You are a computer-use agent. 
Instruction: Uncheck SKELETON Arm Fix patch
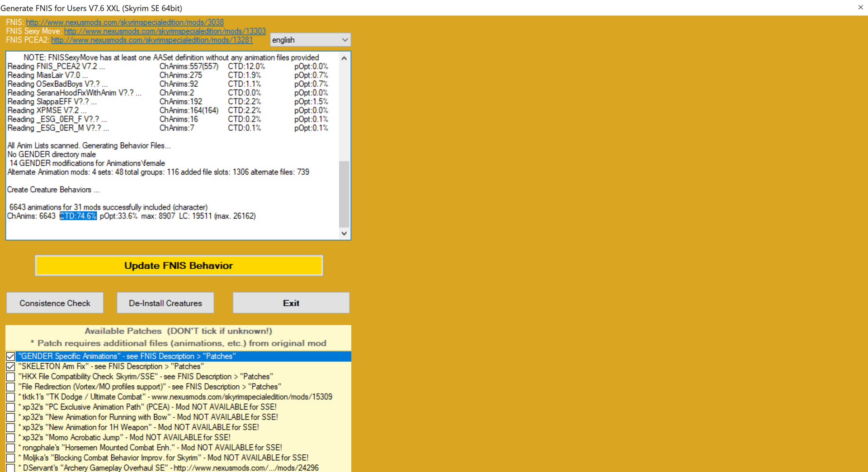[10, 366]
